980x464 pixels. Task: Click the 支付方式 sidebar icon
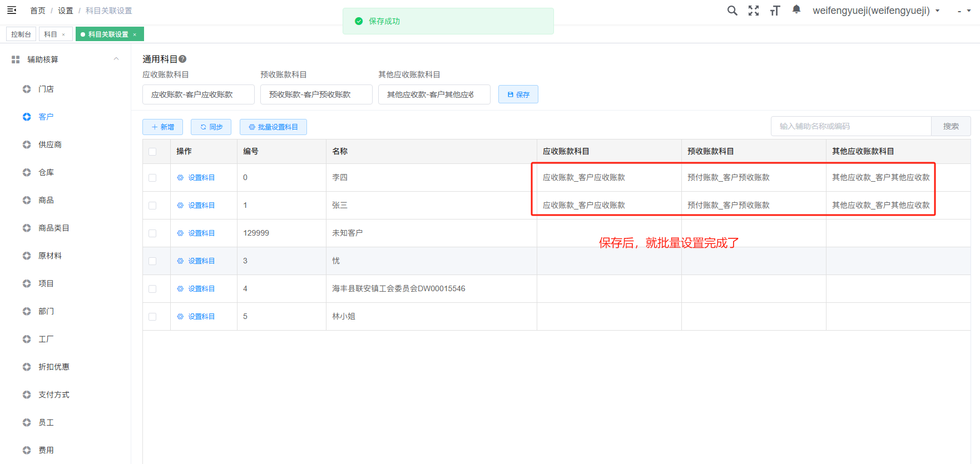[27, 395]
